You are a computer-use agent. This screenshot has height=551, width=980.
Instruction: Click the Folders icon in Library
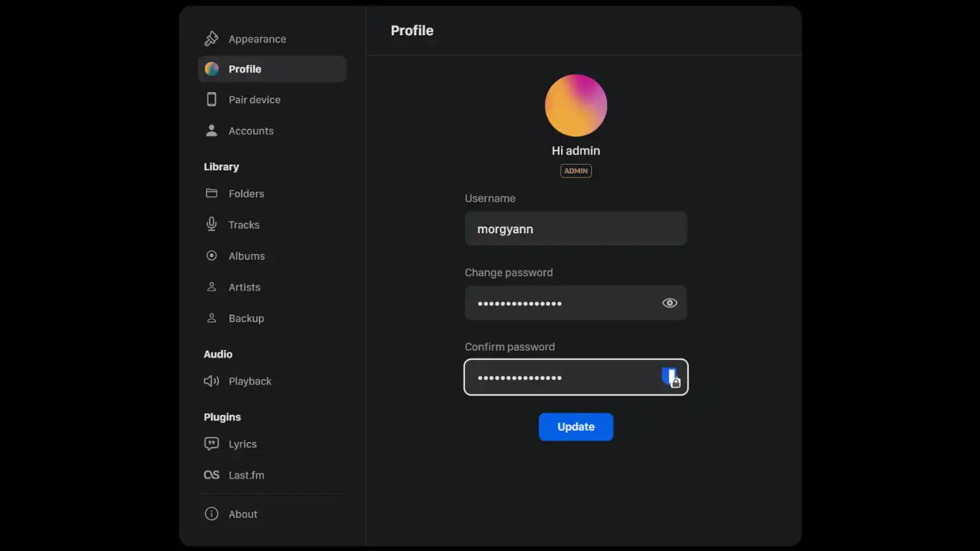pyautogui.click(x=211, y=194)
